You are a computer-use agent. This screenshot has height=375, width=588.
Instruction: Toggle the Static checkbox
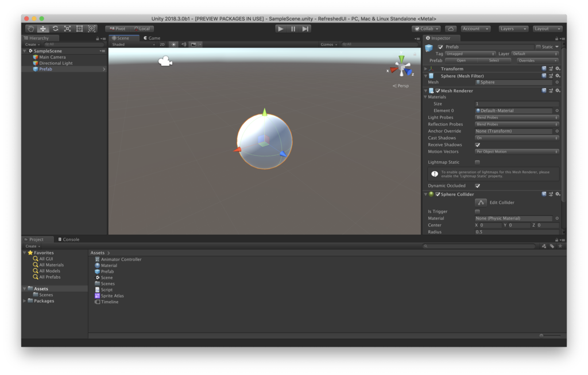coord(538,47)
